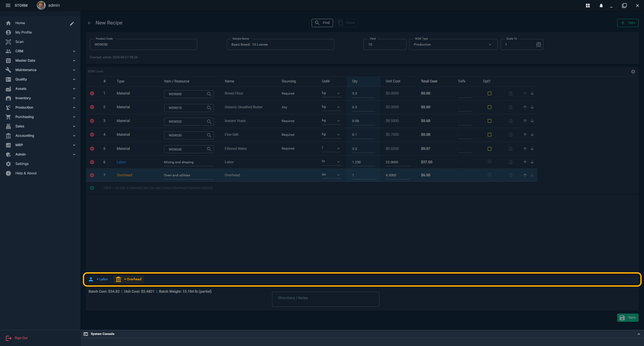Expand the Inventory sidebar menu
The height and width of the screenshot is (346, 644).
pyautogui.click(x=40, y=98)
